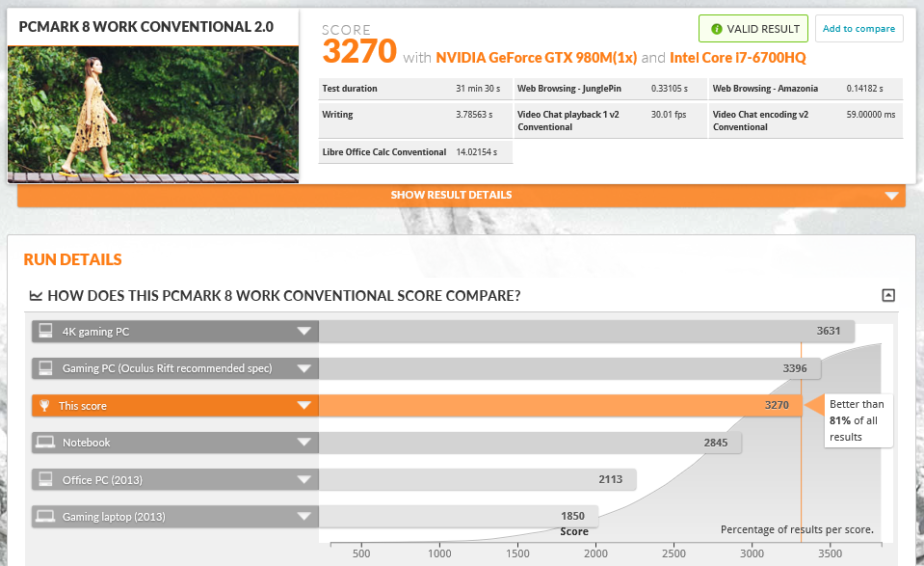
Task: Click the 'Video Chat encoding v2 Conventional' label
Action: [x=761, y=121]
